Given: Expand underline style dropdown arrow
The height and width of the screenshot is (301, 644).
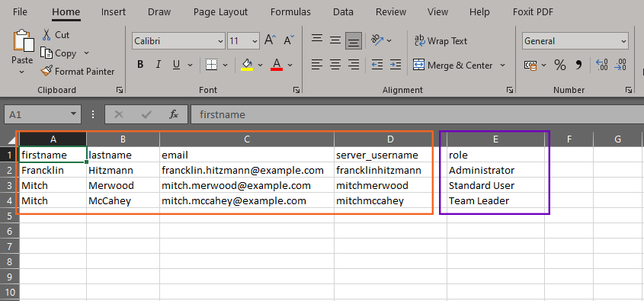Looking at the screenshot, I should click(x=191, y=65).
